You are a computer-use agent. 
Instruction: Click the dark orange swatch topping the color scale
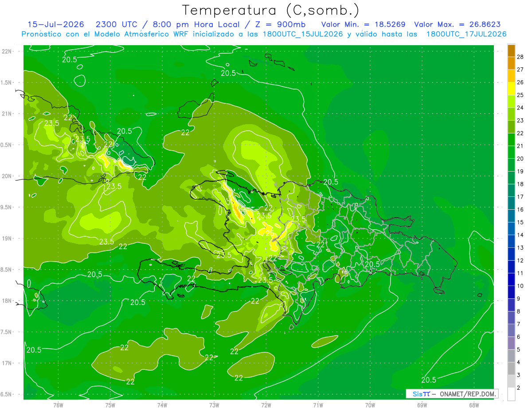511,51
